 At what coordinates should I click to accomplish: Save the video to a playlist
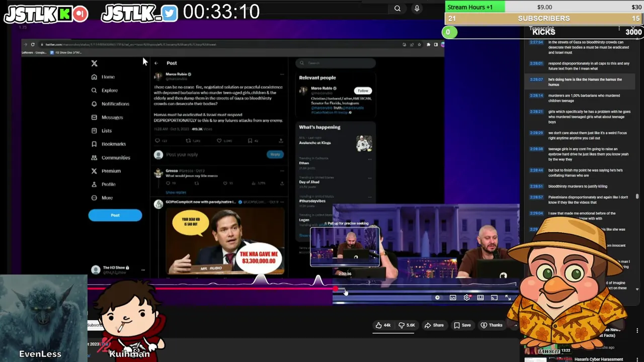click(x=462, y=325)
